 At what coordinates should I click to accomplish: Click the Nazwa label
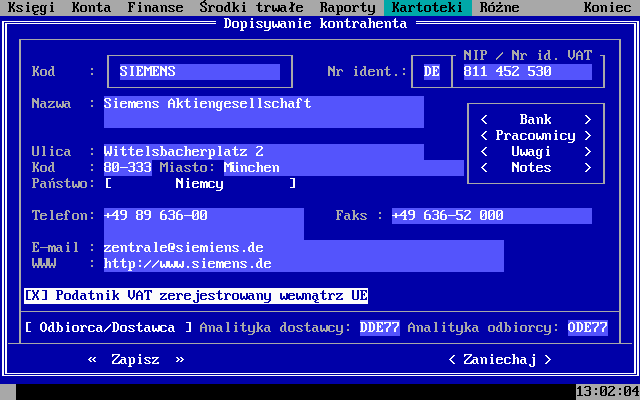(51, 104)
